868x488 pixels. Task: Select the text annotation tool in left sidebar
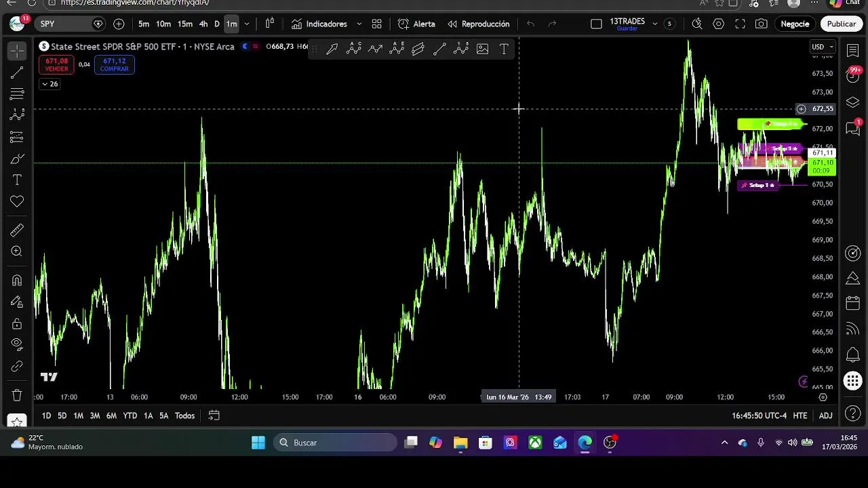(x=17, y=180)
